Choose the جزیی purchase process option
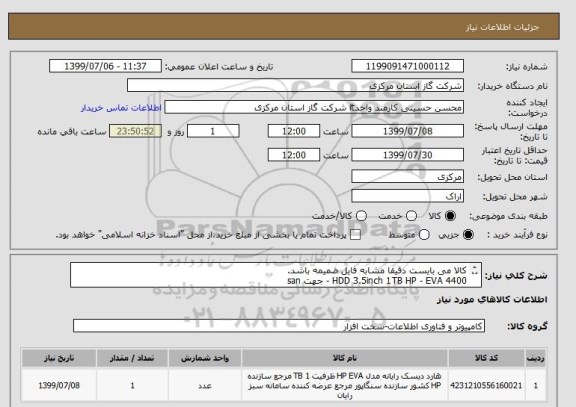 [468, 235]
